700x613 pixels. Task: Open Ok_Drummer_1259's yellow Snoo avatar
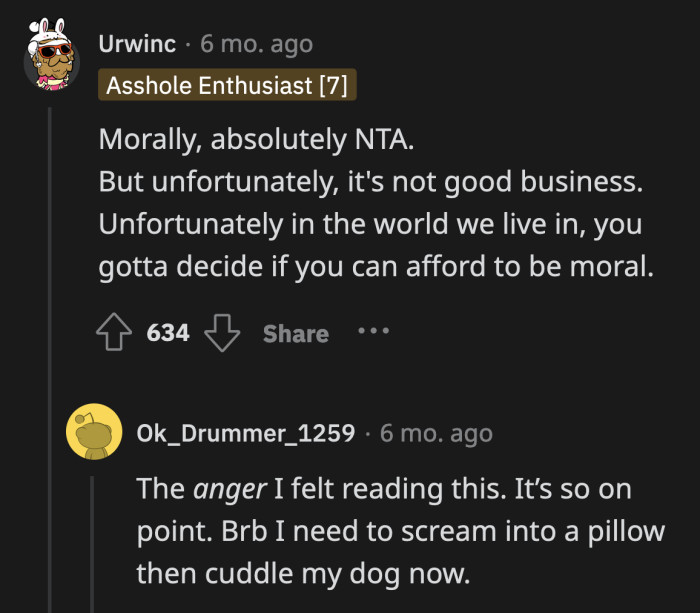point(93,433)
